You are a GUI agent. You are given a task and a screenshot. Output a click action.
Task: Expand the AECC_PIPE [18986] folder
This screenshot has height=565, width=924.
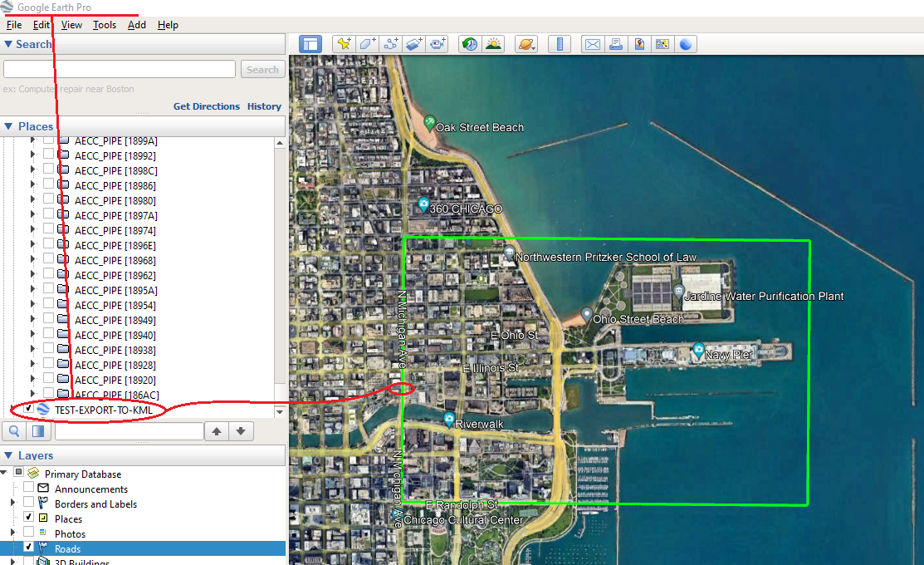(x=33, y=184)
